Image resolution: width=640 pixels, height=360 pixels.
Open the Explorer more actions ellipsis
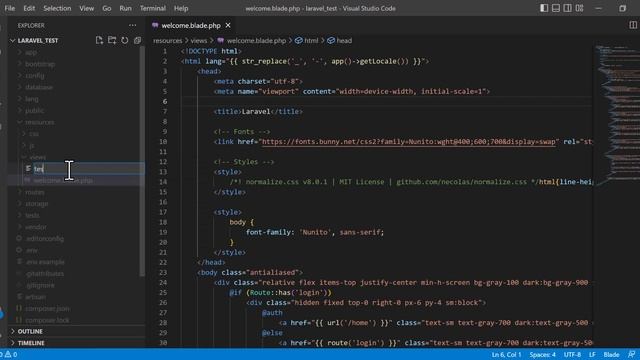tap(132, 25)
